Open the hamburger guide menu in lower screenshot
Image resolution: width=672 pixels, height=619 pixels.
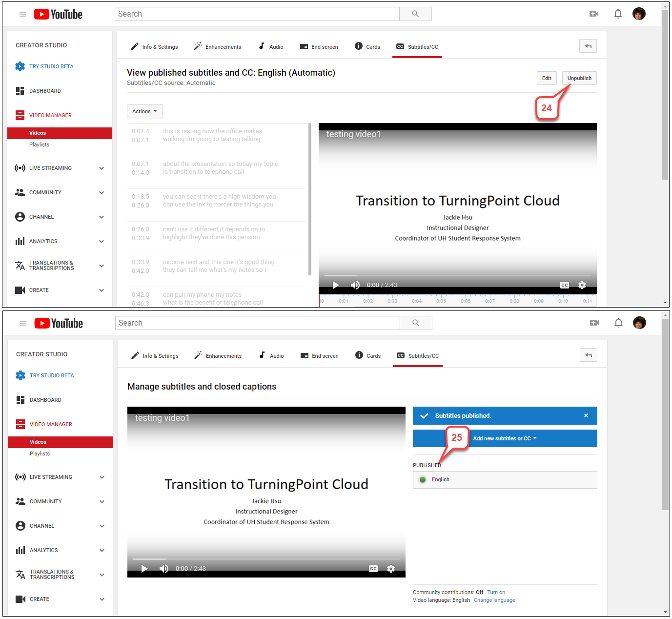click(x=23, y=323)
